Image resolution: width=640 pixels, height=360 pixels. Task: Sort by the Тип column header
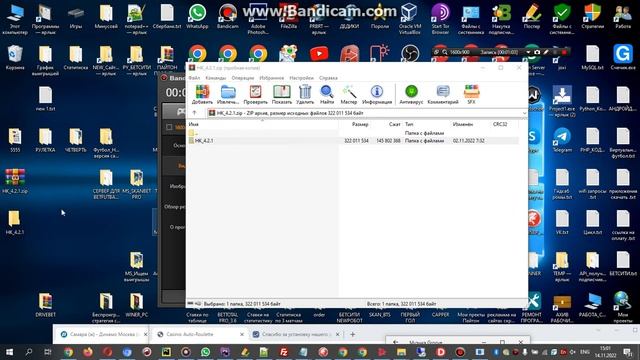coord(409,124)
